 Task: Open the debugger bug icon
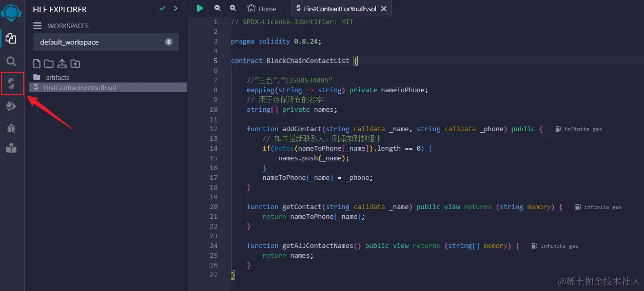coord(11,128)
